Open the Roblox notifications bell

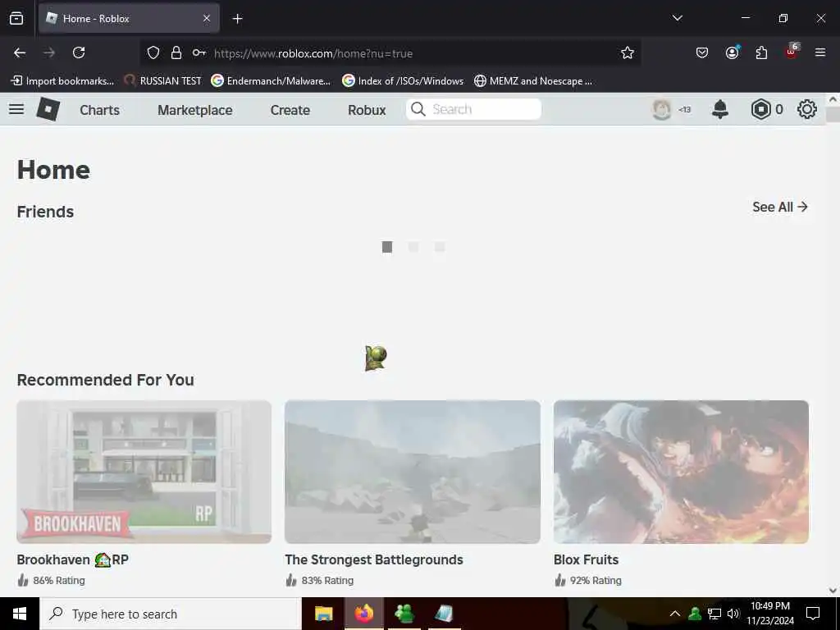(x=720, y=109)
